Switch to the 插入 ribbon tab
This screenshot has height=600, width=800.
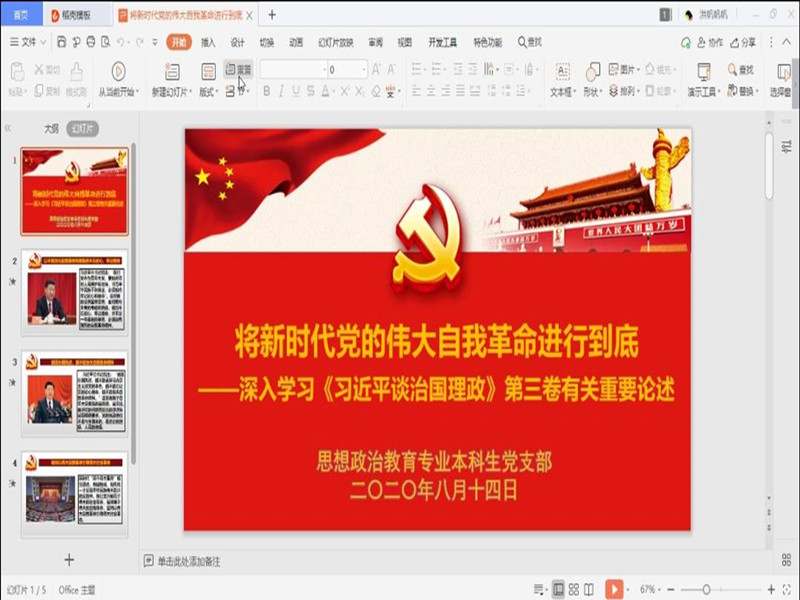[x=208, y=42]
